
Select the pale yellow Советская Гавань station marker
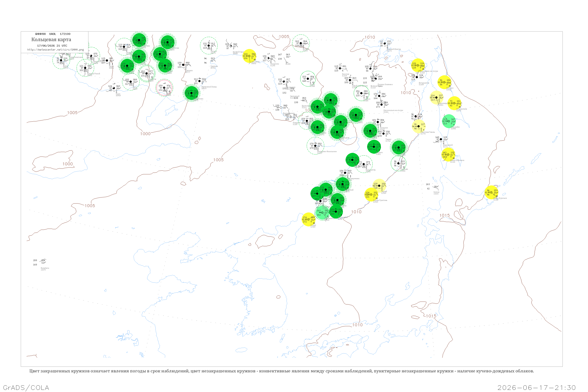pyautogui.click(x=419, y=126)
